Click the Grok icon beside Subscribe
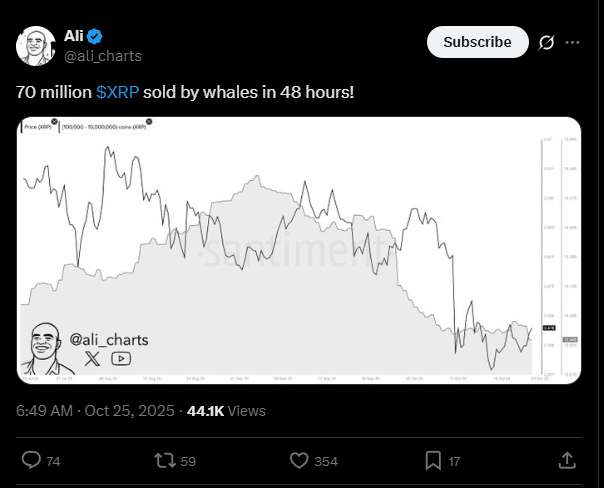Image resolution: width=604 pixels, height=488 pixels. [546, 42]
